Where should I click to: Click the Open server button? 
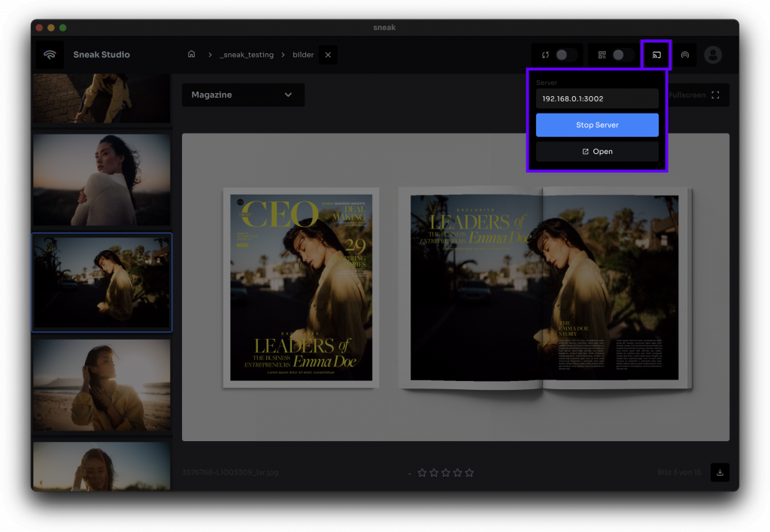pos(597,152)
